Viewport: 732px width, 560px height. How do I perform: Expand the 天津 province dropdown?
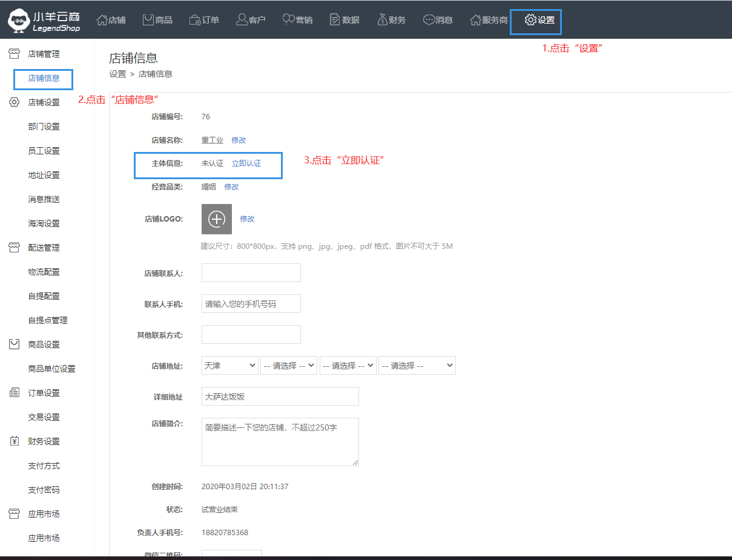pyautogui.click(x=230, y=366)
